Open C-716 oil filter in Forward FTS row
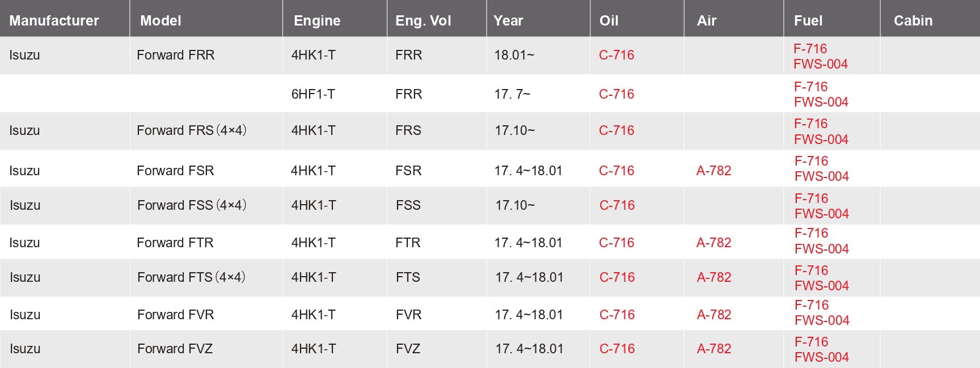The width and height of the screenshot is (980, 368). (617, 277)
